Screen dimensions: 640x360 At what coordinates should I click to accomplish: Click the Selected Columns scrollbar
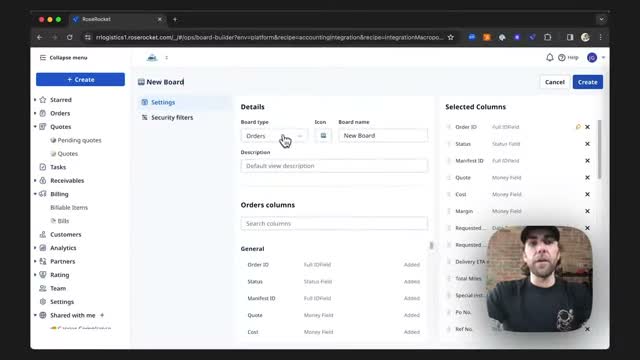(x=599, y=149)
